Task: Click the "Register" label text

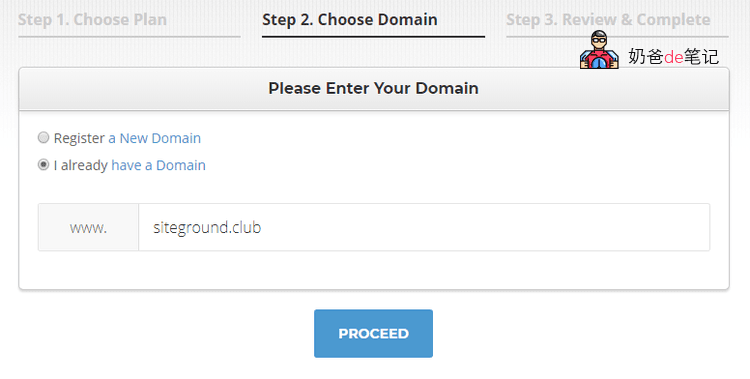Action: click(x=79, y=138)
